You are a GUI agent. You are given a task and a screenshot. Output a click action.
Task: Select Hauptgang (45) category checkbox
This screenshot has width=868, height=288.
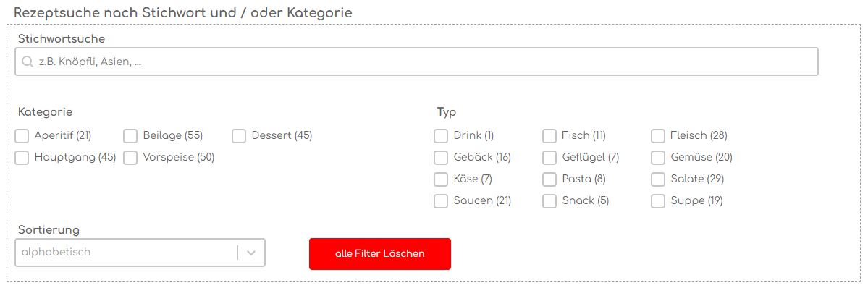(22, 157)
